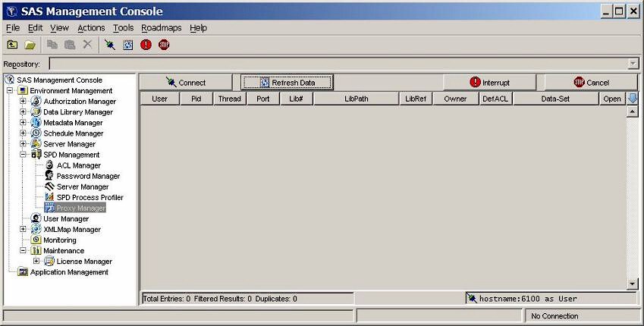Expand the Schedule Manager node
644x326 pixels.
[23, 133]
